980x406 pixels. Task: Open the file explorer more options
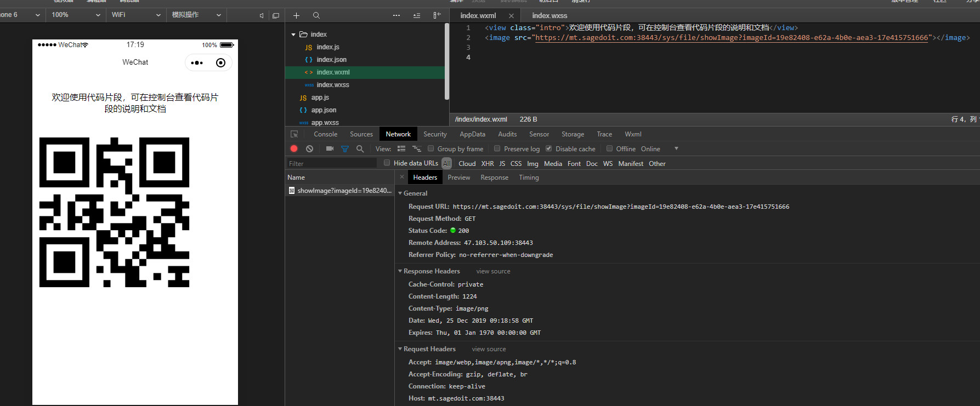pyautogui.click(x=396, y=15)
